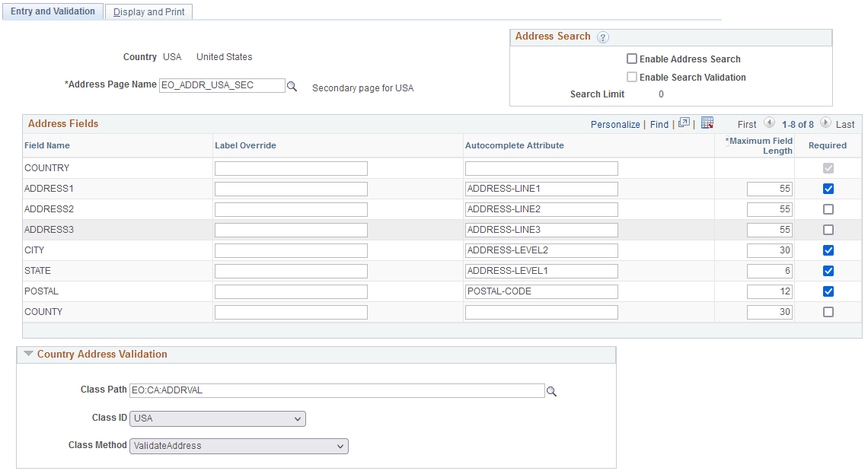Click the previous arrow in grid navigation

[x=769, y=122]
